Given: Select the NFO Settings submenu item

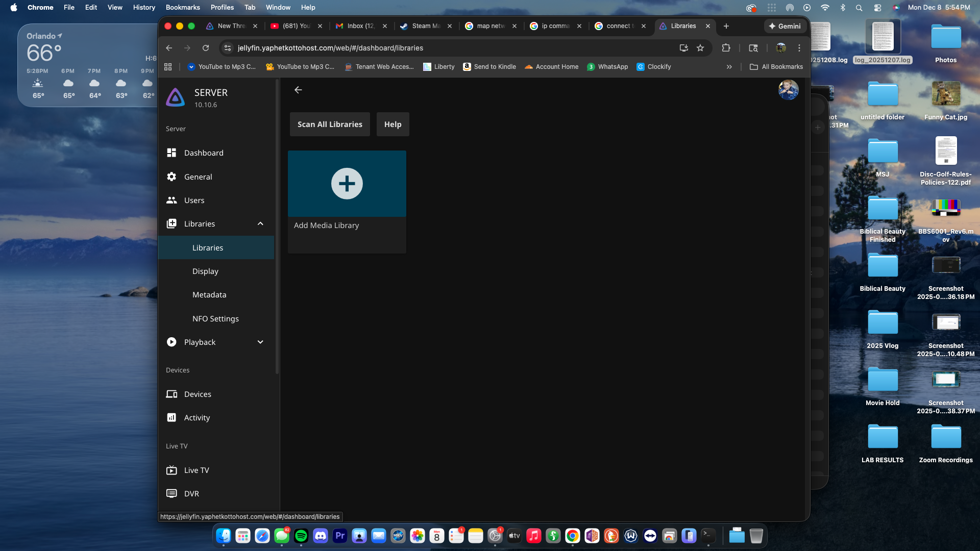Looking at the screenshot, I should [x=215, y=318].
